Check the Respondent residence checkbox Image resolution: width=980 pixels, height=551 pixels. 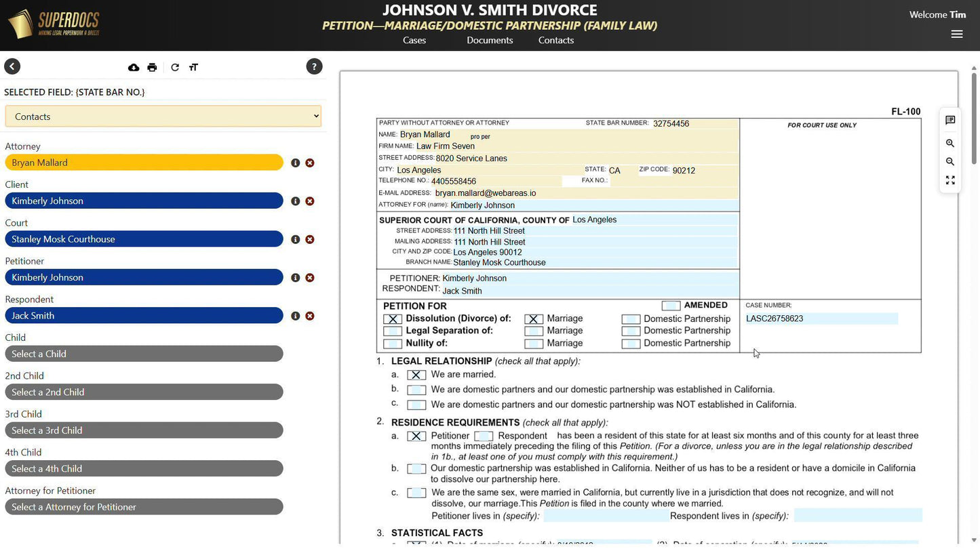click(484, 436)
